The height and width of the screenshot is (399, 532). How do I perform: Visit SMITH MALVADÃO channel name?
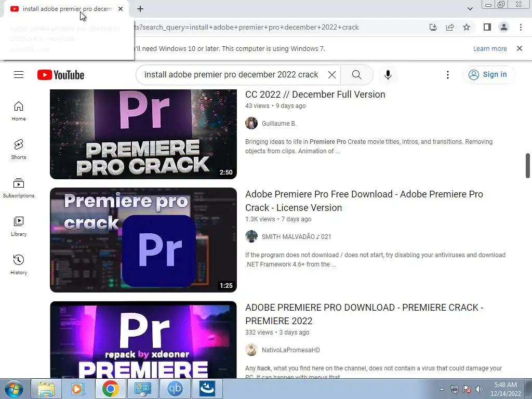296,237
